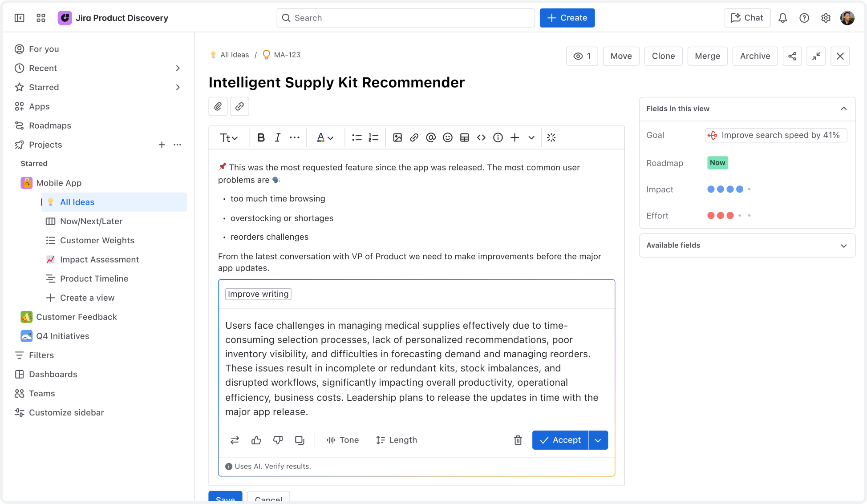Open the share icon button

[792, 56]
